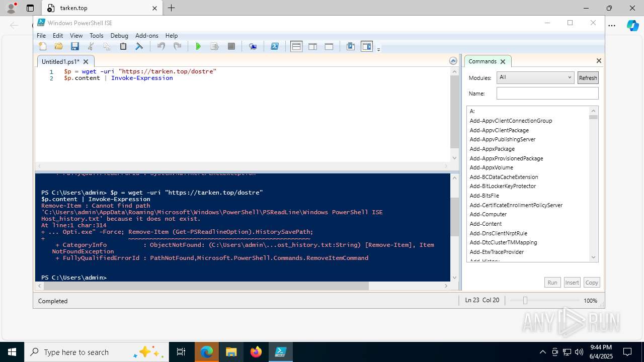Select Add-CertificateEnrollmentPolicyServer command
The width and height of the screenshot is (644, 362).
pyautogui.click(x=516, y=205)
